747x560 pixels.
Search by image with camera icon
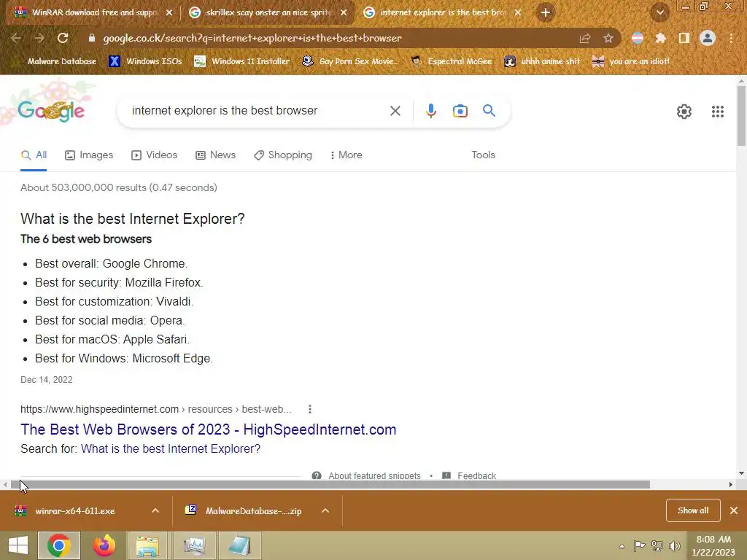[460, 111]
